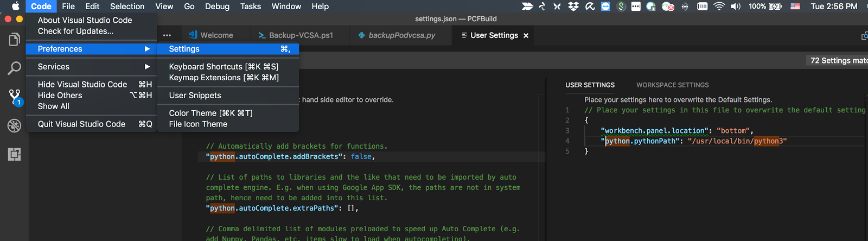Open the Edit menu
This screenshot has width=868, height=241.
pos(92,7)
